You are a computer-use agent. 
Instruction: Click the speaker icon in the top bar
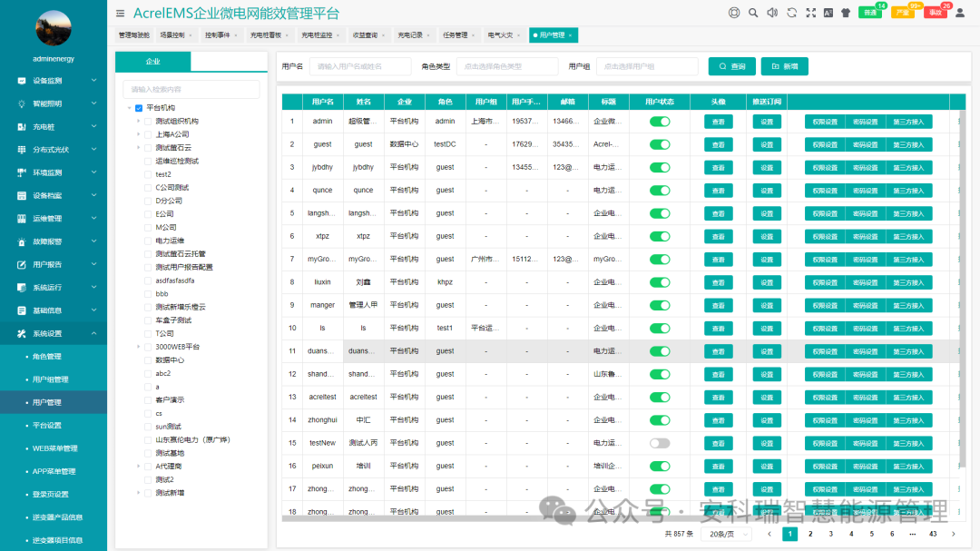click(772, 13)
